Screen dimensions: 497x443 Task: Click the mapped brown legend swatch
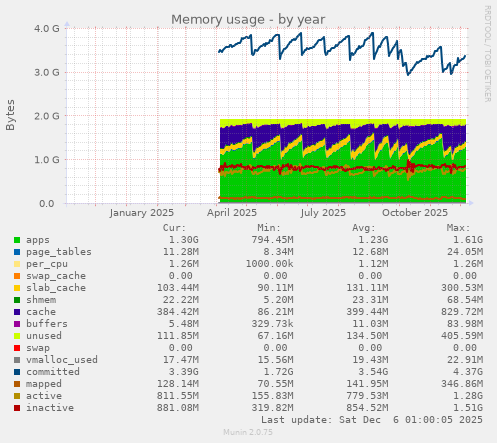click(x=17, y=384)
